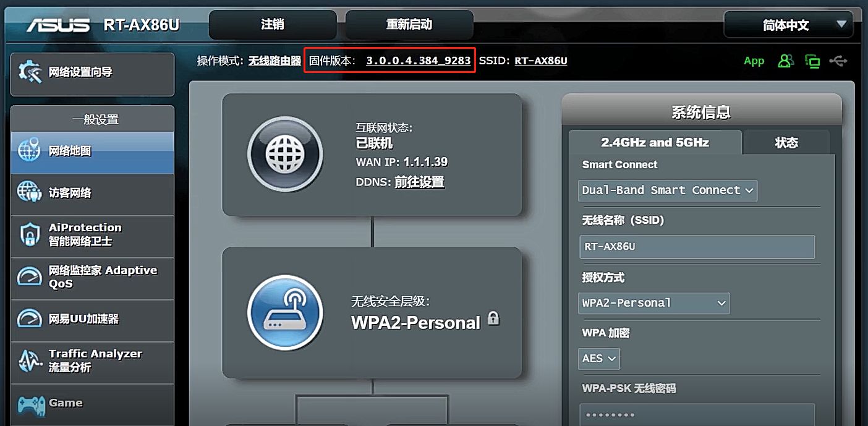
Task: Select 网络地图 in the sidebar
Action: [x=92, y=152]
